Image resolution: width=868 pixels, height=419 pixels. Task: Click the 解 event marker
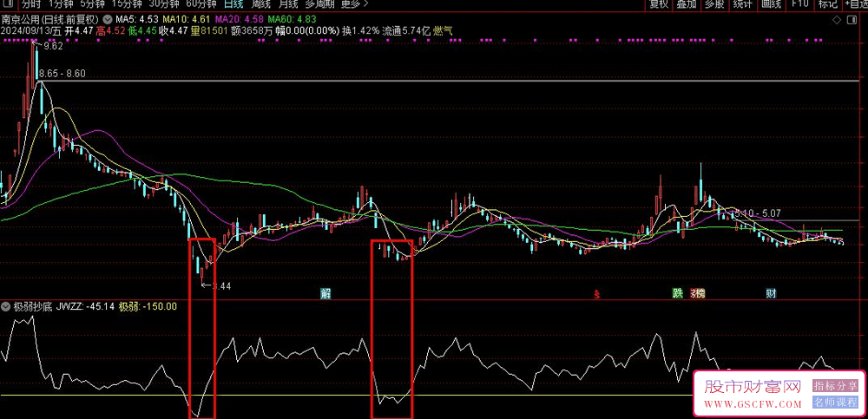pos(325,293)
